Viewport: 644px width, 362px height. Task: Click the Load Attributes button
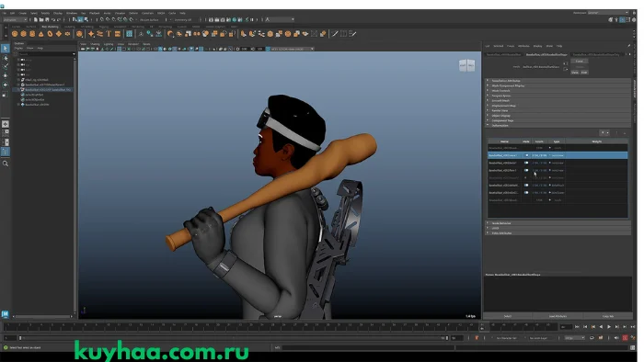558,316
